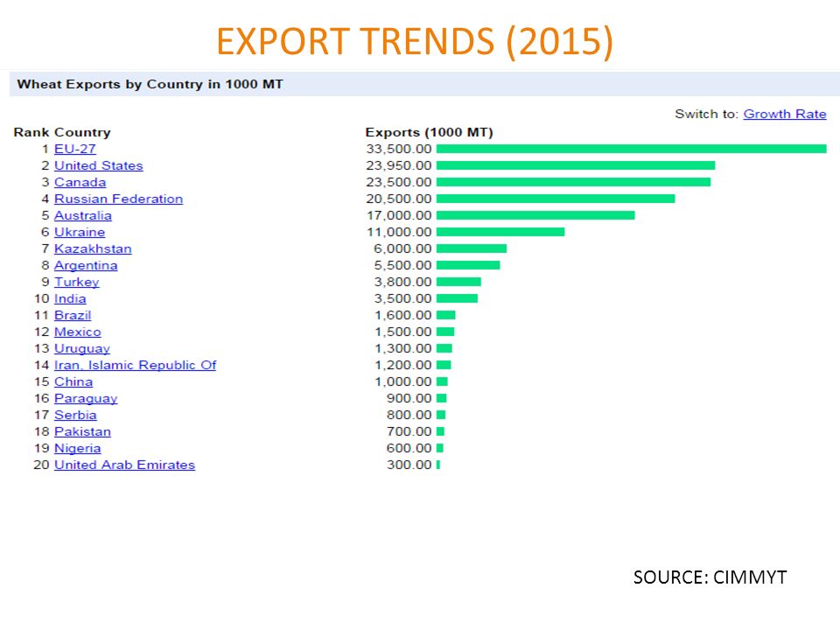840x630 pixels.
Task: Open the Brazil link
Action: (x=73, y=315)
